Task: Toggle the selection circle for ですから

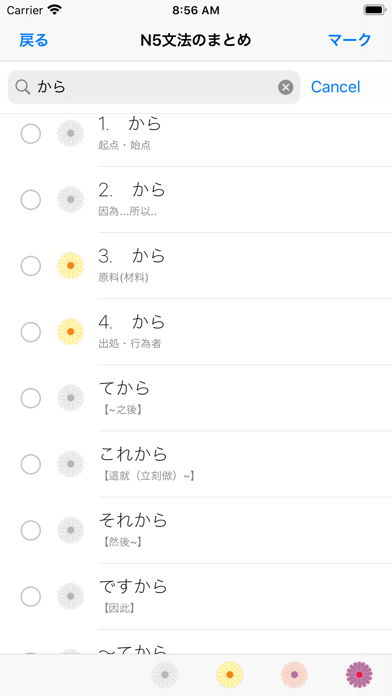Action: (x=31, y=596)
